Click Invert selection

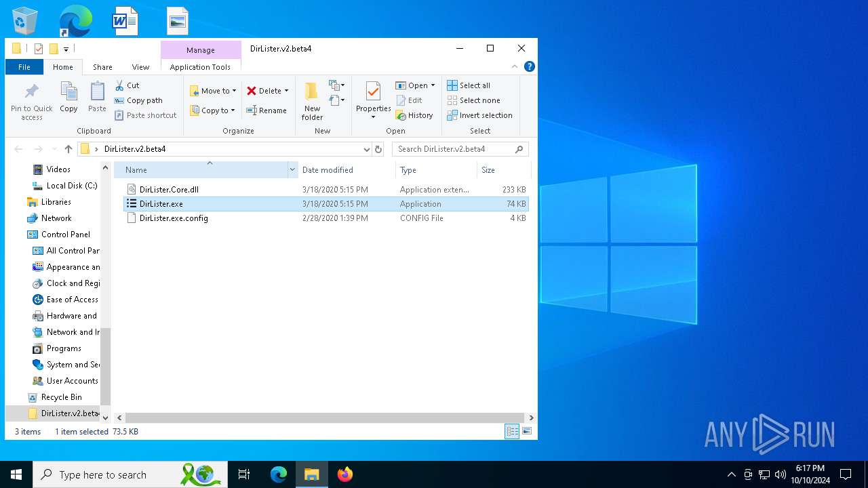pyautogui.click(x=479, y=115)
